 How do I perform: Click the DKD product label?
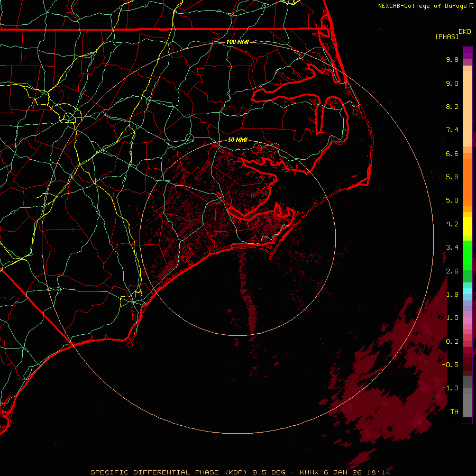click(465, 32)
